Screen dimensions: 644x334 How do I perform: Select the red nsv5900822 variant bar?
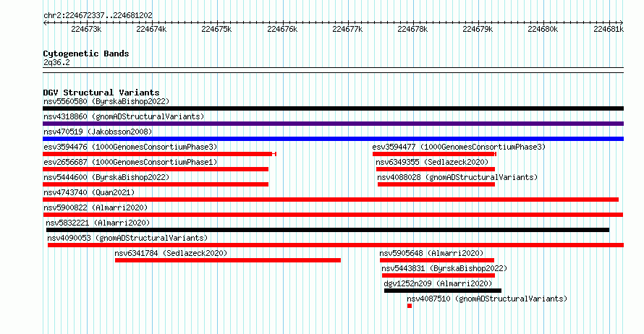click(x=333, y=215)
